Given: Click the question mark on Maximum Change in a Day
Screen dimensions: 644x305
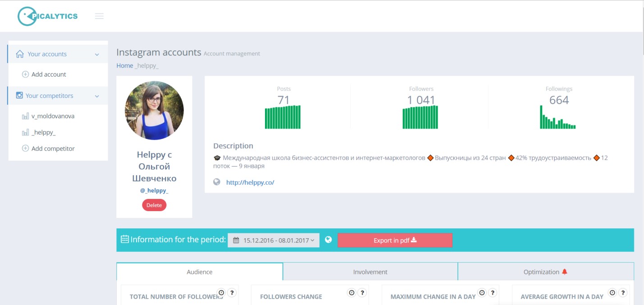Looking at the screenshot, I should click(492, 293).
